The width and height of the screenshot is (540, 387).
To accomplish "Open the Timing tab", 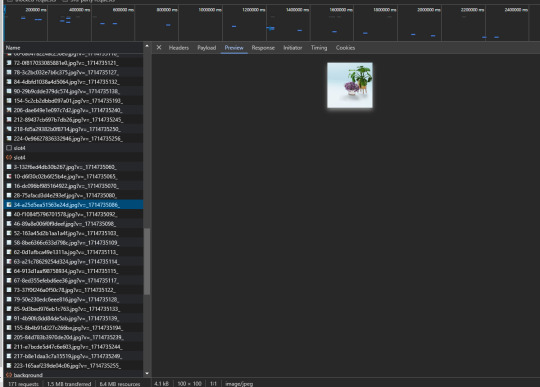I will pos(319,48).
